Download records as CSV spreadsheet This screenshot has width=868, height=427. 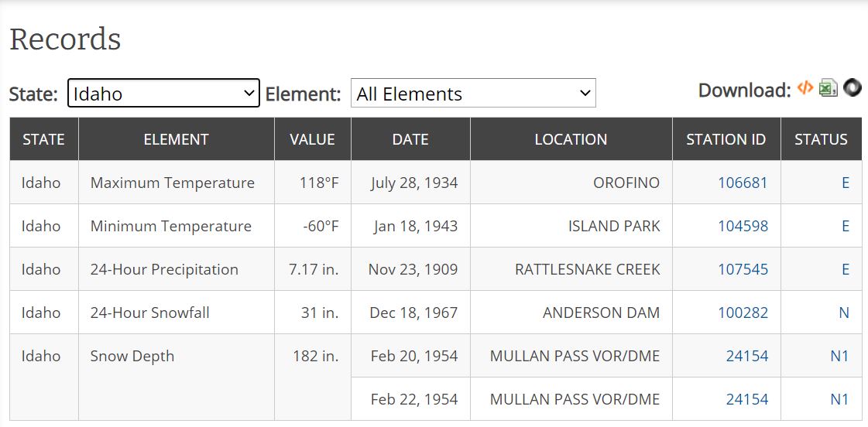coord(829,88)
